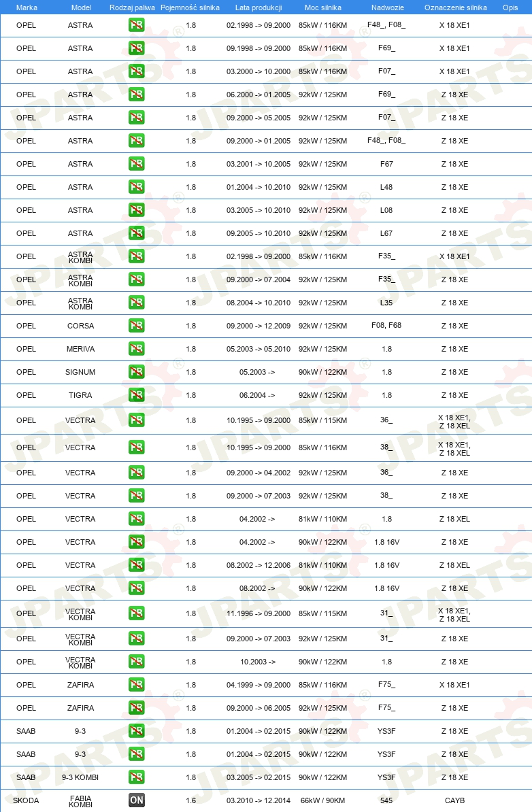The width and height of the screenshot is (532, 812).
Task: Select the petrol icon for Astra body F67
Action: [137, 164]
